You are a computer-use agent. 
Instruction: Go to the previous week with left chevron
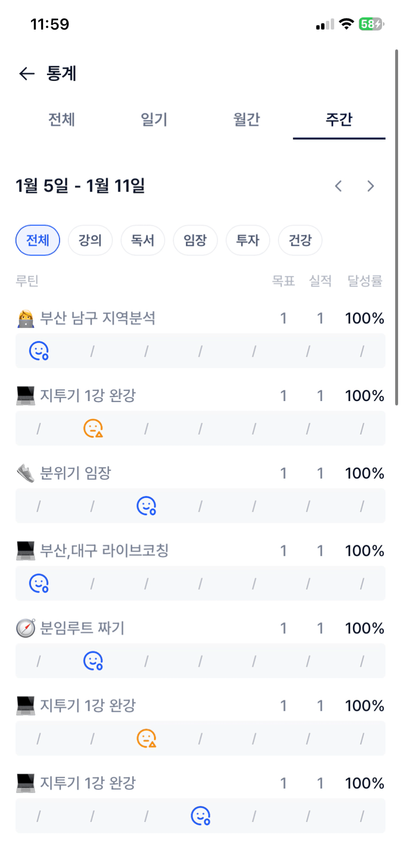pos(338,186)
